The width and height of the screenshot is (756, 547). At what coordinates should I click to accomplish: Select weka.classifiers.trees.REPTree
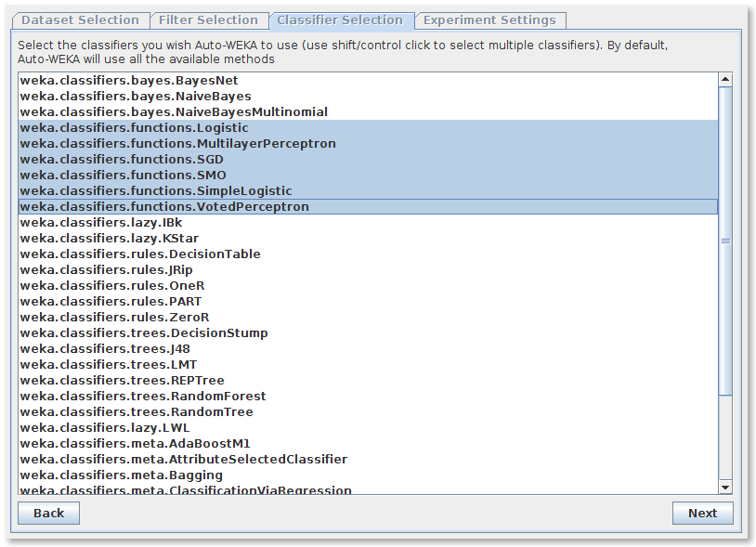pos(369,380)
